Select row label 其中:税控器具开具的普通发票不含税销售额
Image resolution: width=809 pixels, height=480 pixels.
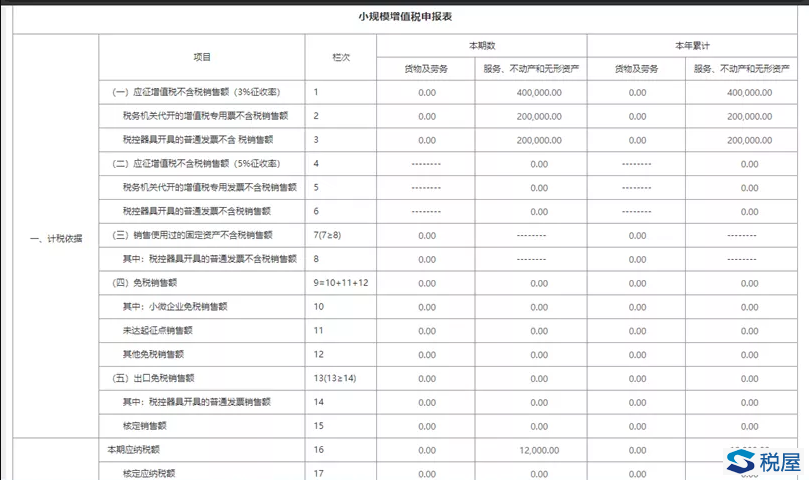(x=209, y=259)
